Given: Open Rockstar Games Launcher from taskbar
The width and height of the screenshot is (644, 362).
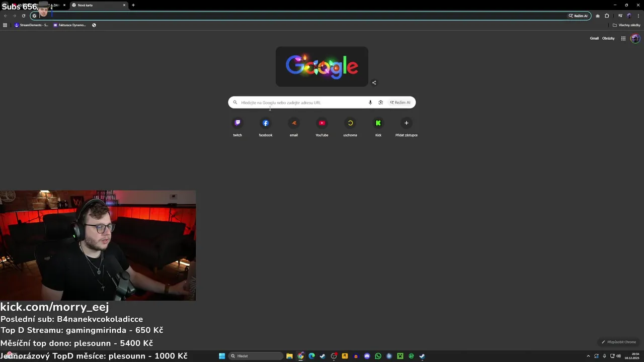Looking at the screenshot, I should pyautogui.click(x=345, y=356).
